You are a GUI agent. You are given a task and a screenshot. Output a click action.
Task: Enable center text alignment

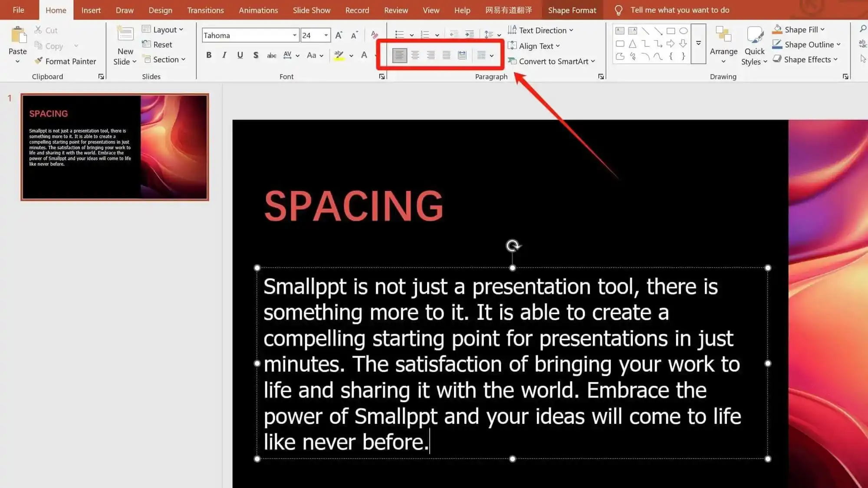[415, 55]
